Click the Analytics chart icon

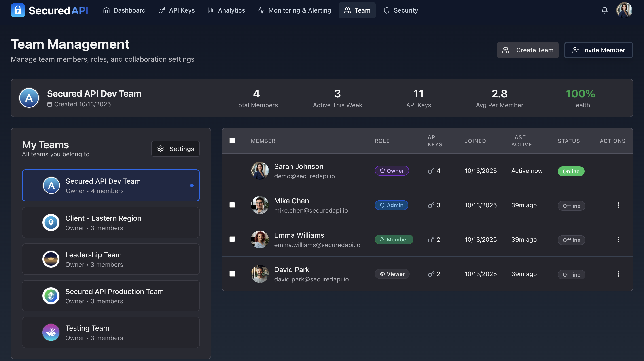tap(211, 10)
